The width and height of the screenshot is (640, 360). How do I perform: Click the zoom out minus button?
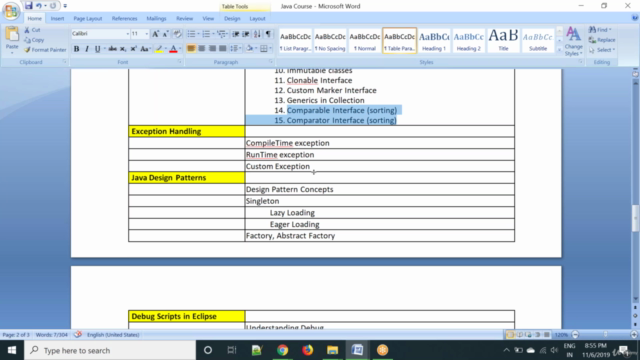coord(576,335)
